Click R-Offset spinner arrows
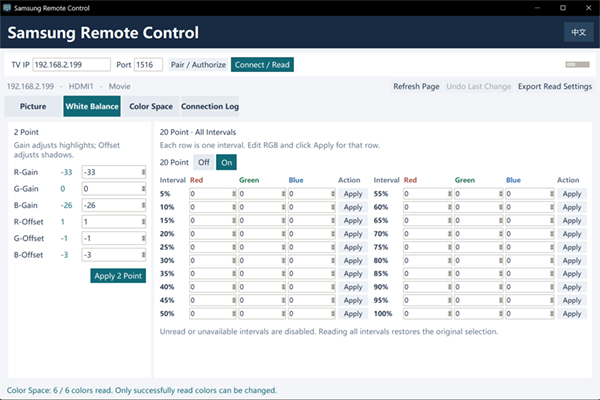This screenshot has height=400, width=600. pyautogui.click(x=143, y=222)
